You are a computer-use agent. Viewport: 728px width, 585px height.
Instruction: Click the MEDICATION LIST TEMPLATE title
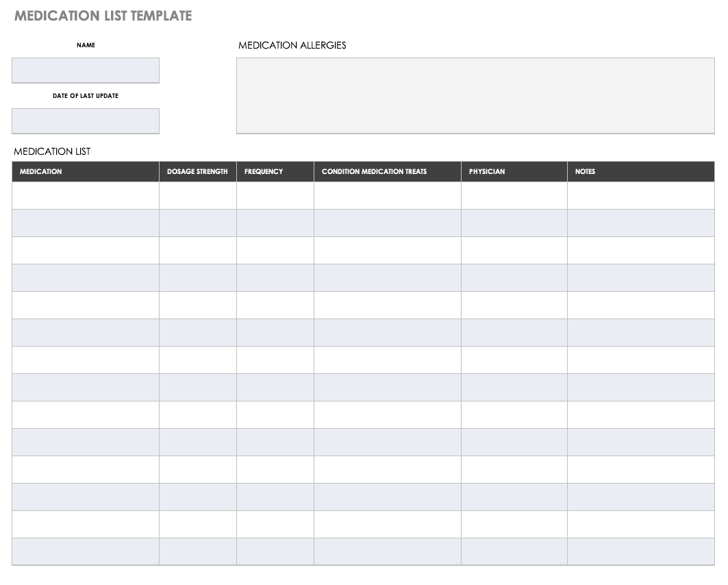(103, 15)
